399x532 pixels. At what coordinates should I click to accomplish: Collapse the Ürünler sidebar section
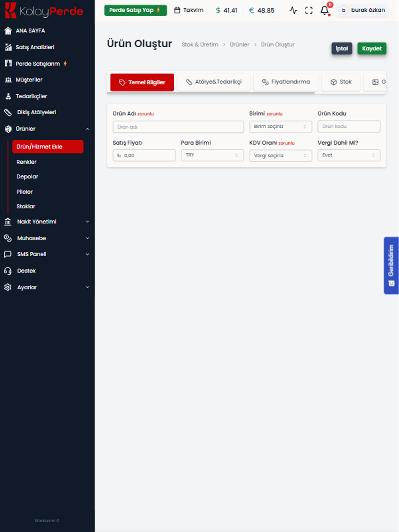point(47,129)
